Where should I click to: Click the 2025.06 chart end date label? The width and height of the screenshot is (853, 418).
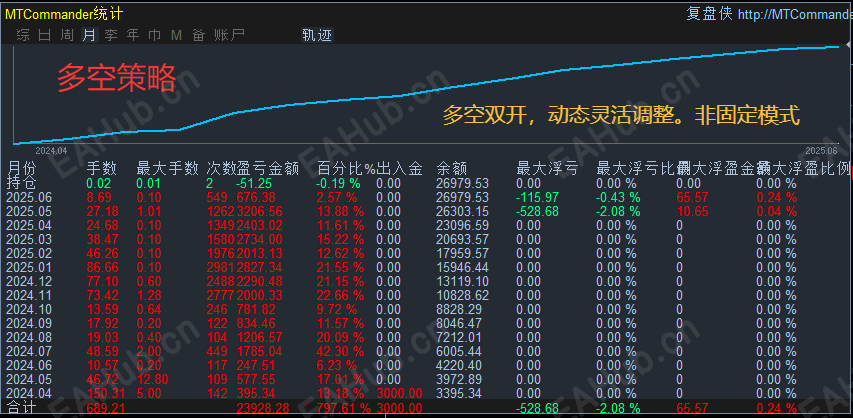click(821, 150)
